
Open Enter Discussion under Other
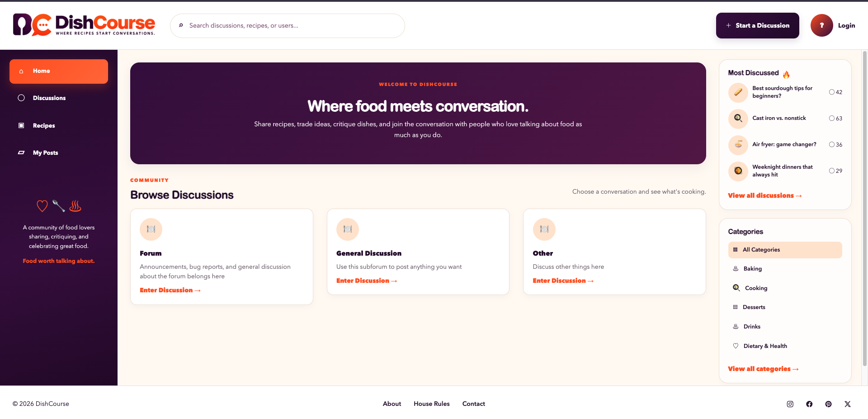[563, 281]
